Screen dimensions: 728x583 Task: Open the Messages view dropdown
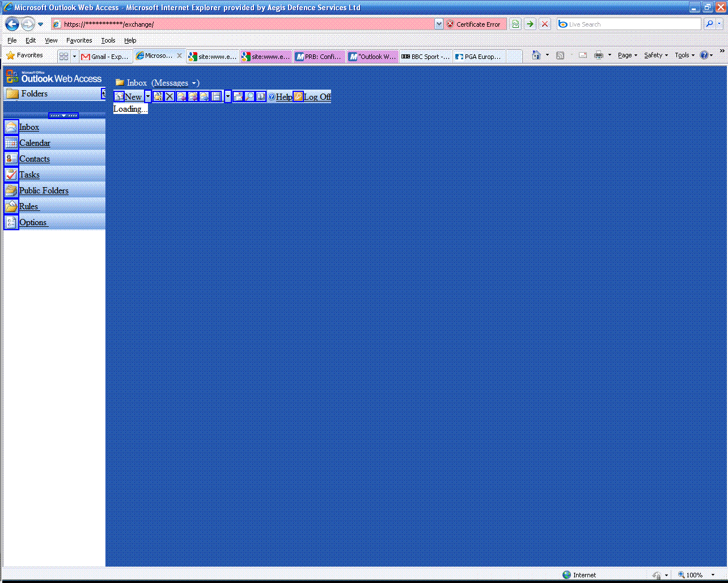point(175,83)
